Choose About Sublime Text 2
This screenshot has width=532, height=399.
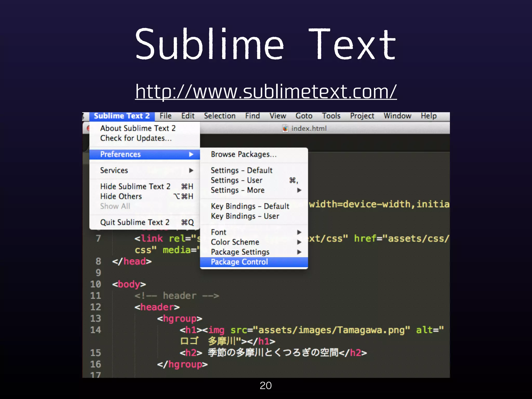pyautogui.click(x=145, y=128)
